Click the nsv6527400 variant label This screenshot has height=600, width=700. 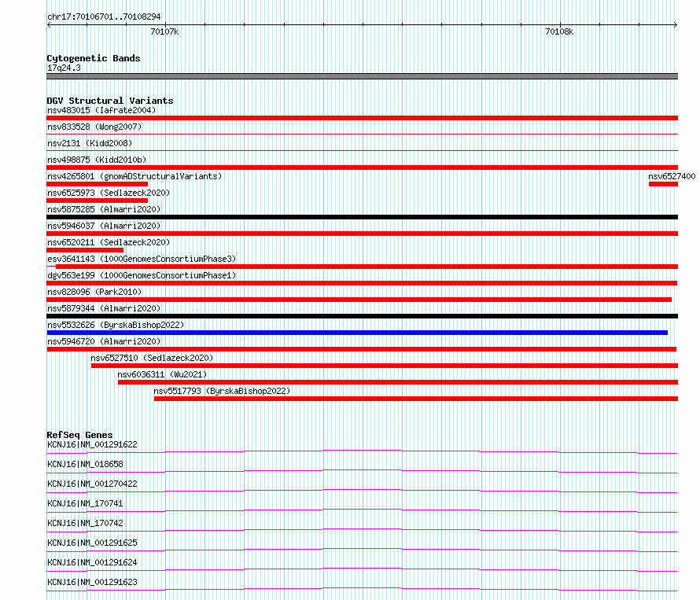pyautogui.click(x=672, y=176)
